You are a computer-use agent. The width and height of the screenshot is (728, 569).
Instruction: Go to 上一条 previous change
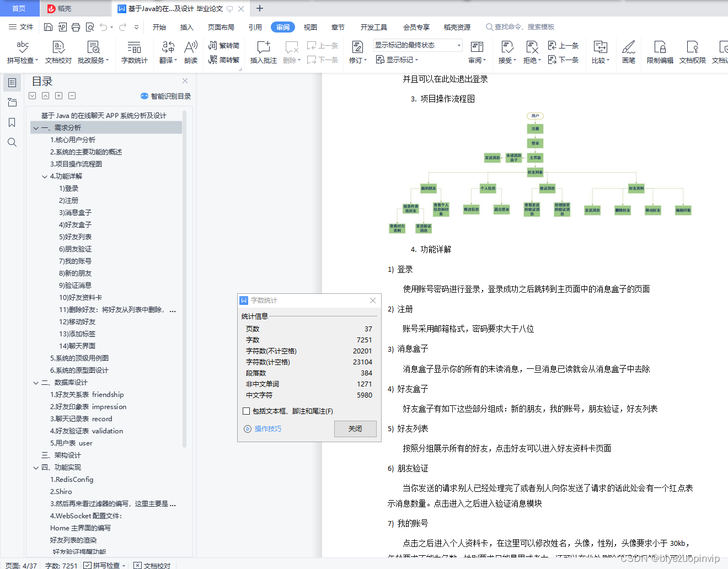(x=564, y=45)
